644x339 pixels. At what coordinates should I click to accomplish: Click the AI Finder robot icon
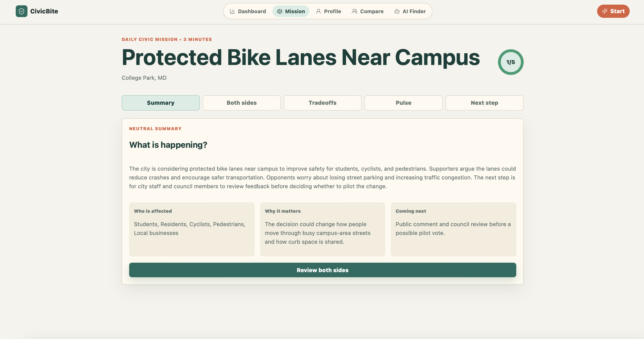click(397, 11)
